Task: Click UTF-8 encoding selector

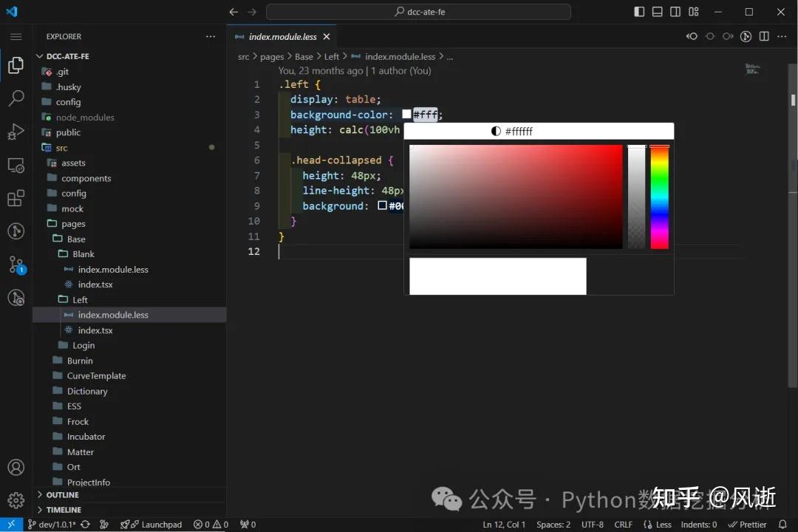Action: [593, 525]
